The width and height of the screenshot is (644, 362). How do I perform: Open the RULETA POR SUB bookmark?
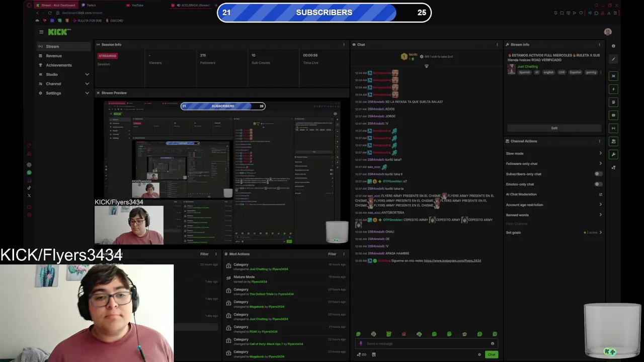pyautogui.click(x=86, y=21)
